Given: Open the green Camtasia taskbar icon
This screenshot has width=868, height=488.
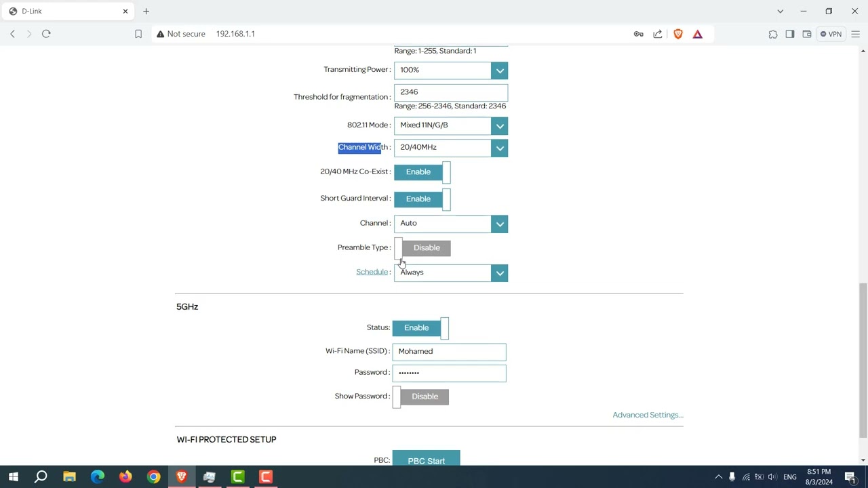Looking at the screenshot, I should [238, 477].
